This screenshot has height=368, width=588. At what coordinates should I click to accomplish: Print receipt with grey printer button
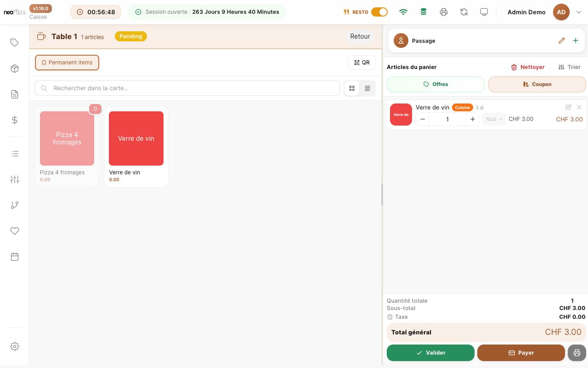[x=577, y=353]
